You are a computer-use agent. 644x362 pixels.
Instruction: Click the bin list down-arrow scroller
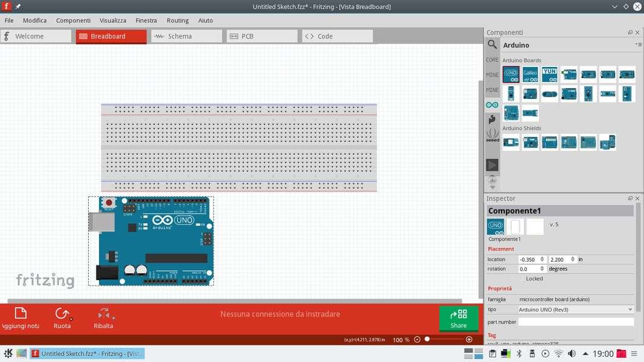(493, 188)
